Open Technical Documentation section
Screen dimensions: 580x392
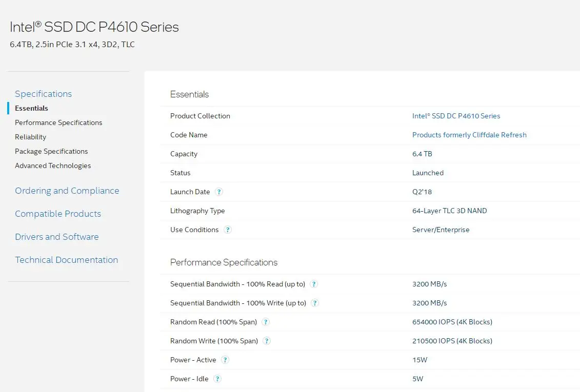66,260
